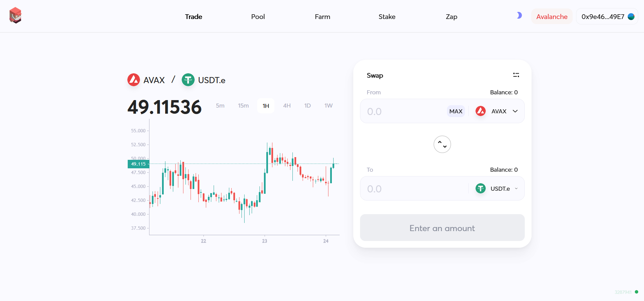Image resolution: width=644 pixels, height=301 pixels.
Task: Open the Farm tab
Action: [x=322, y=17]
